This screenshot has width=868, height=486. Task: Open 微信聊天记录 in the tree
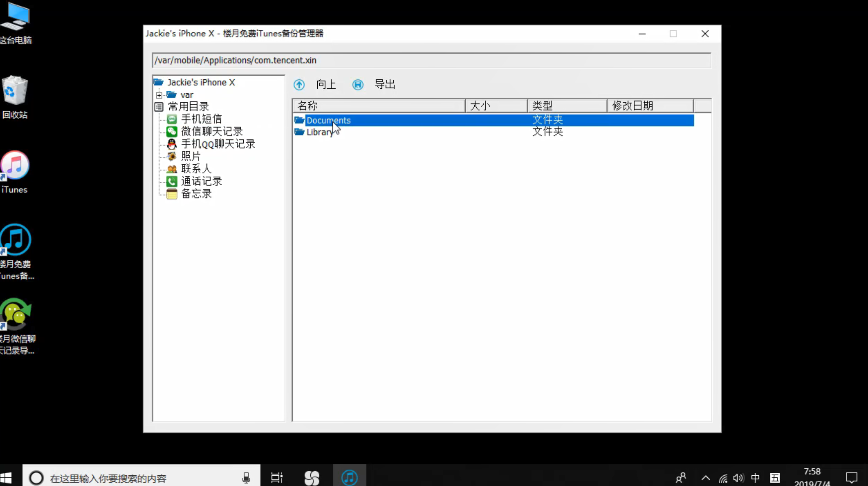click(x=212, y=131)
